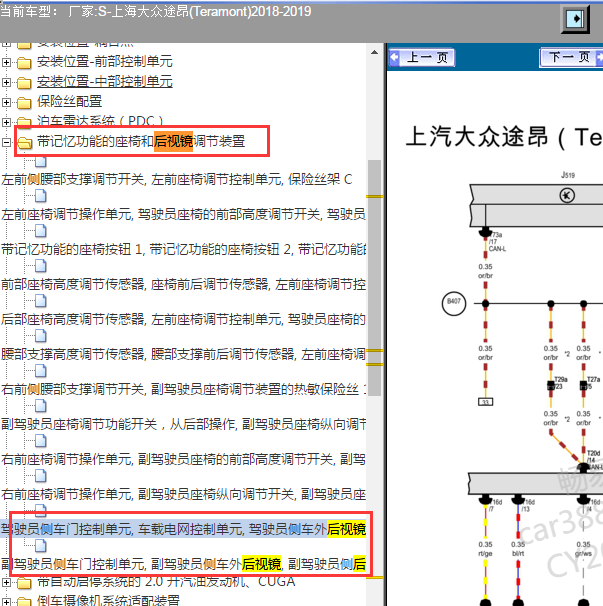Viewport: 603px width, 606px height.
Task: Select 安装位置-前部控制单元 tree entry
Action: (x=105, y=61)
